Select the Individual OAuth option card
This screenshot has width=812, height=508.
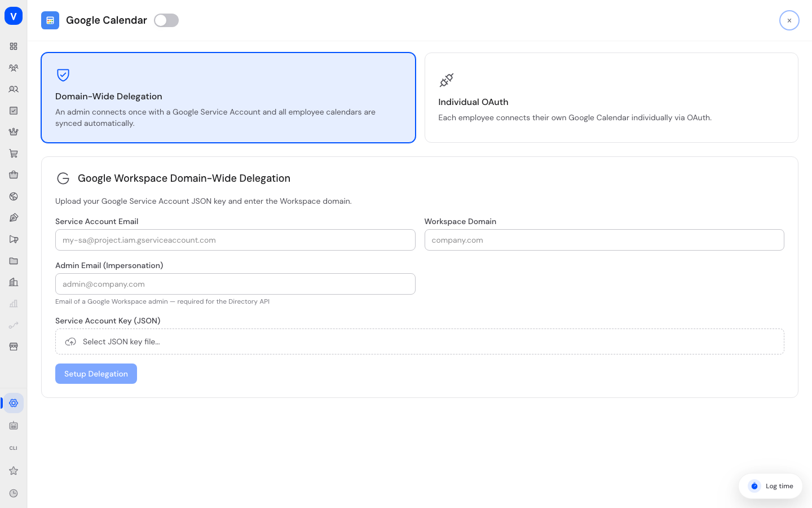pyautogui.click(x=611, y=98)
